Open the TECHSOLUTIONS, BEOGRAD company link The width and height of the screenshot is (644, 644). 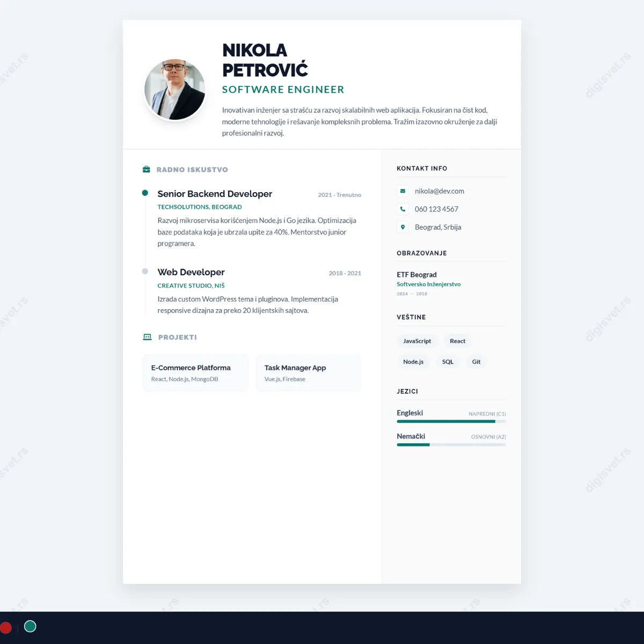[199, 207]
